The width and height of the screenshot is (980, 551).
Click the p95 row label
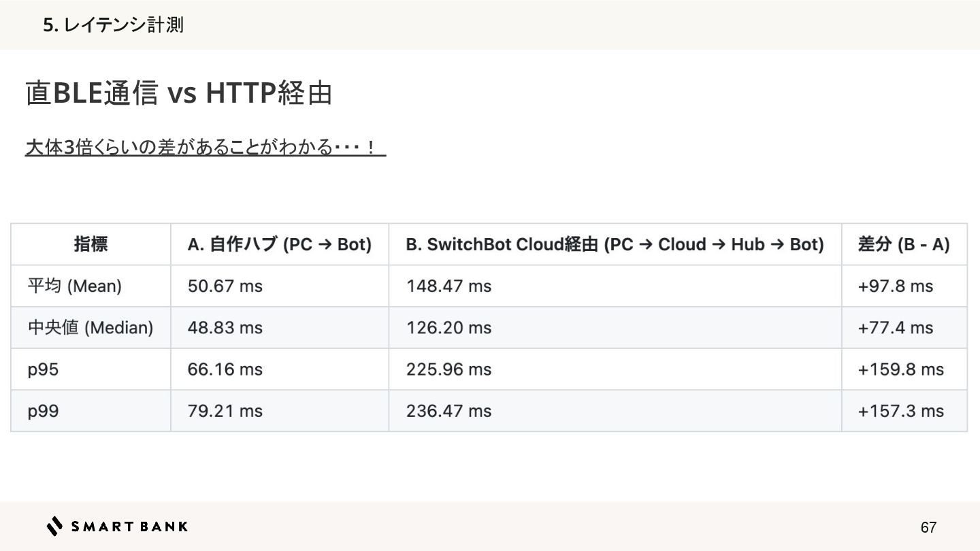43,369
